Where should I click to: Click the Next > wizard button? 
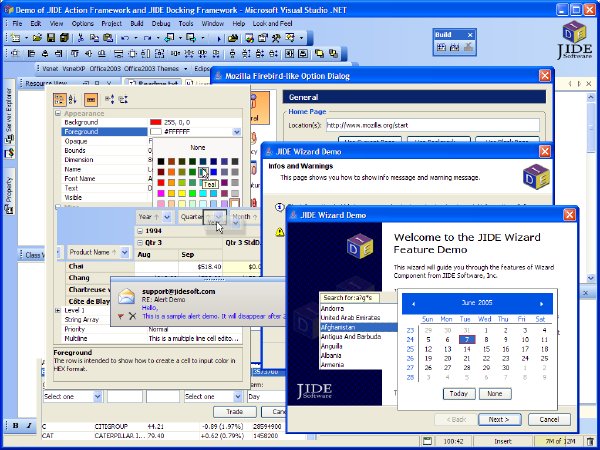(499, 420)
